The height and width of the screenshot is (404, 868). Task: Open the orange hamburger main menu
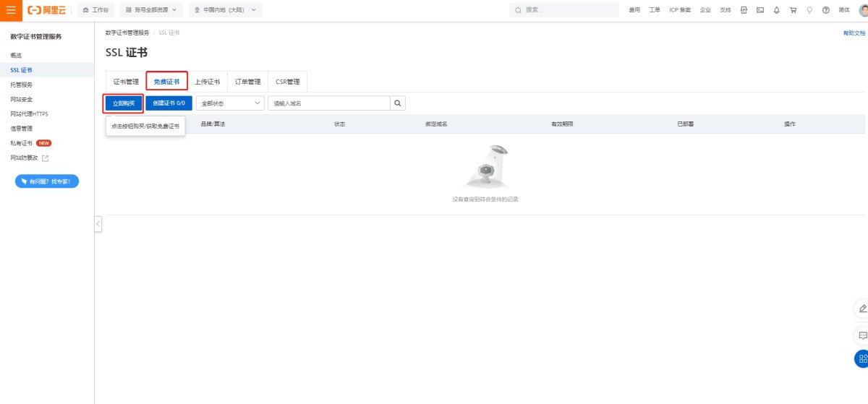[x=11, y=10]
